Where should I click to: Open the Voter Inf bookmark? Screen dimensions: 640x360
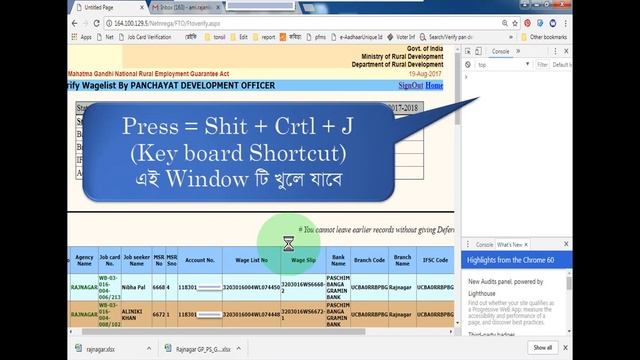(x=401, y=37)
